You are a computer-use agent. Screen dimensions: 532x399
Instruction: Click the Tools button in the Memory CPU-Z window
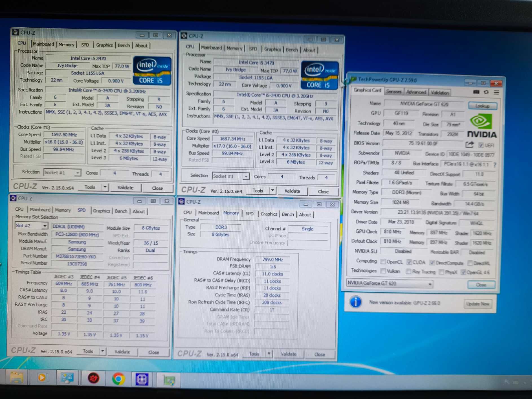pos(254,354)
